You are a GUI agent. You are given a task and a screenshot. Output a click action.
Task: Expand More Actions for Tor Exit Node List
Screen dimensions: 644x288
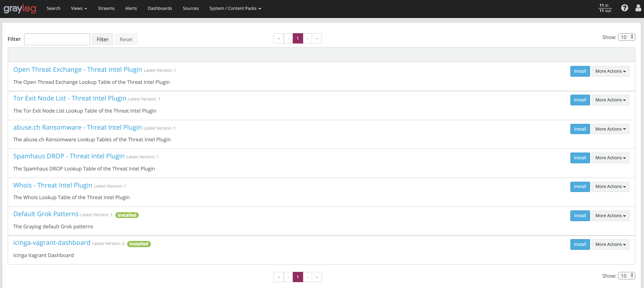coord(610,100)
